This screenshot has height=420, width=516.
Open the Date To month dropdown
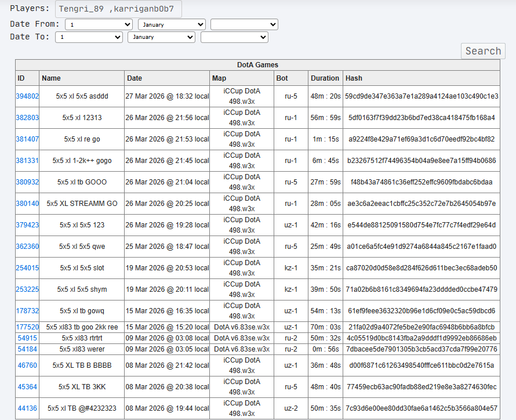(x=162, y=37)
